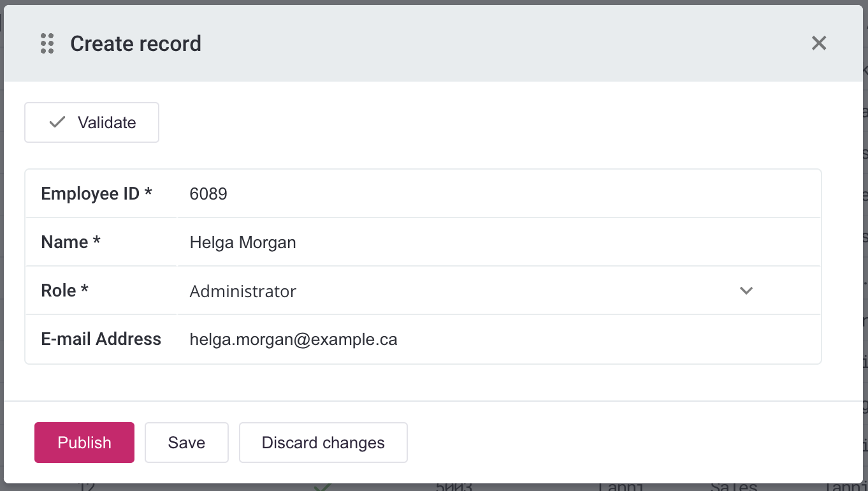Screen dimensions: 868x491
Task: Click the Validate button
Action: pyautogui.click(x=91, y=122)
